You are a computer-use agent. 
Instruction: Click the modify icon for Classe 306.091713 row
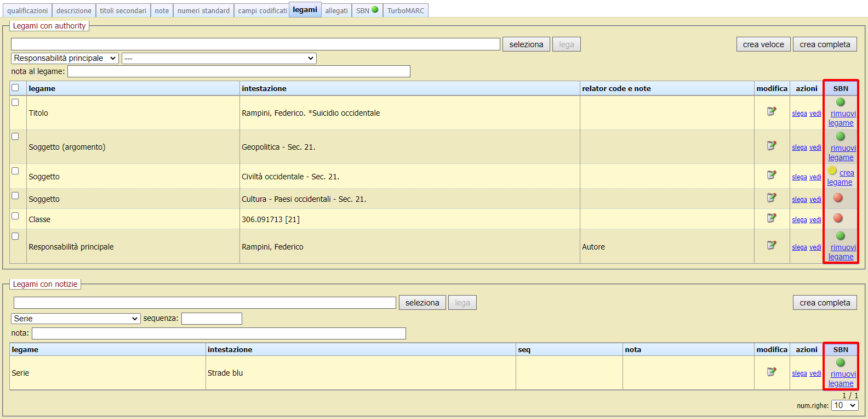point(772,218)
